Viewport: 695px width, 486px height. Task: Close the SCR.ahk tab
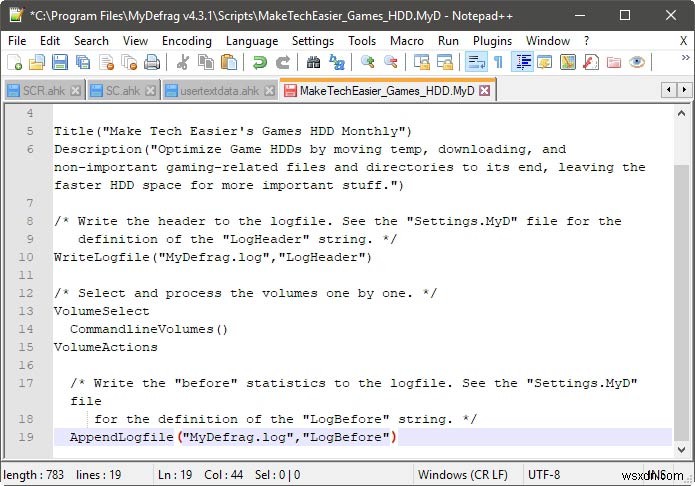76,90
